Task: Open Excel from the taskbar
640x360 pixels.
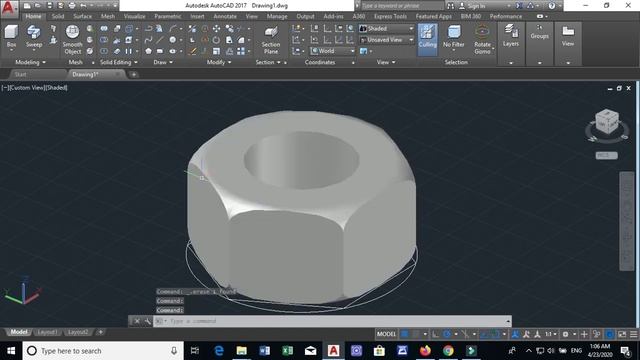Action: click(288, 351)
